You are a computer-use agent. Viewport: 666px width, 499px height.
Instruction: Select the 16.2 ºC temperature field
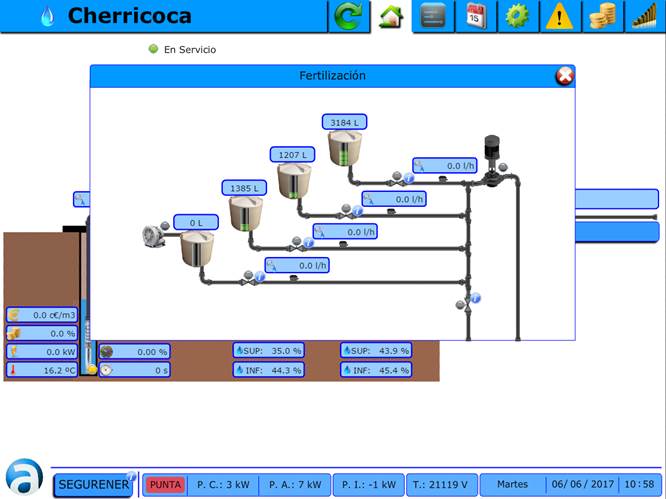[42, 369]
